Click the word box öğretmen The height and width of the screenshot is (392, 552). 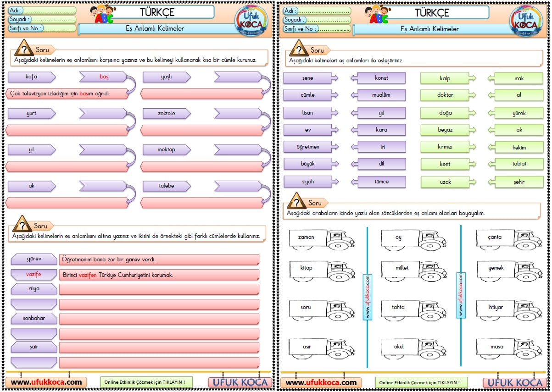tap(311, 147)
